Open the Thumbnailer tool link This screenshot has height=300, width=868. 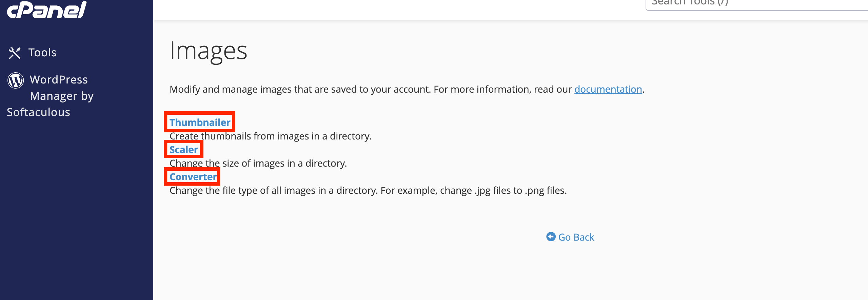point(200,122)
